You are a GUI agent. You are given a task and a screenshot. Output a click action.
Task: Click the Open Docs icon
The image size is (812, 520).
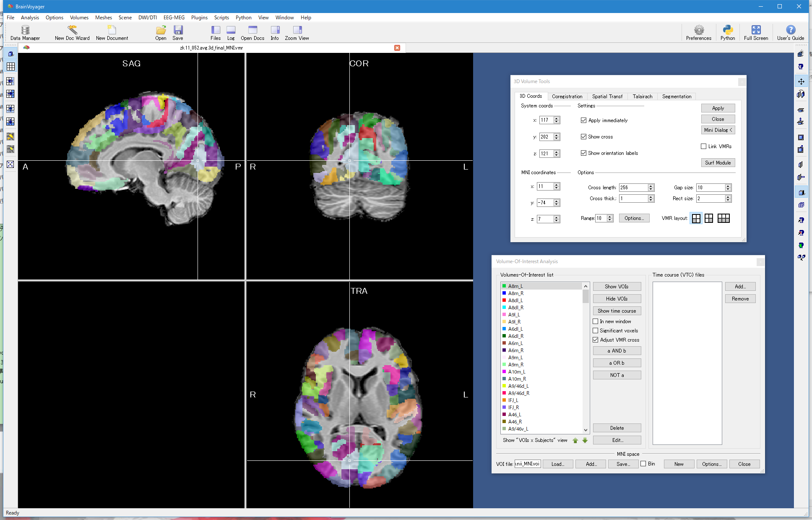[x=252, y=33]
